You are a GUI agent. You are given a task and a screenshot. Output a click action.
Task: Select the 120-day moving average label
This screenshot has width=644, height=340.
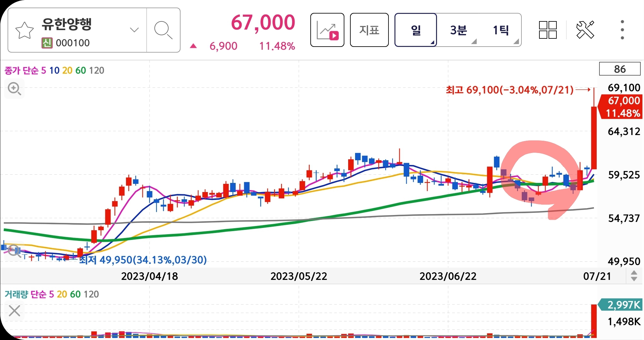(x=96, y=70)
